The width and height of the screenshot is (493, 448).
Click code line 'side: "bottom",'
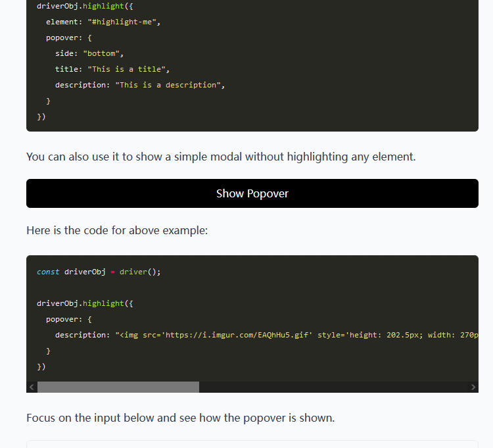click(x=89, y=53)
